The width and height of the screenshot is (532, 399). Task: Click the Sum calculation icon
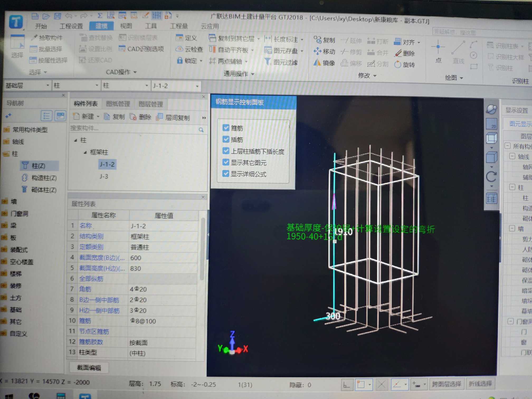100,16
